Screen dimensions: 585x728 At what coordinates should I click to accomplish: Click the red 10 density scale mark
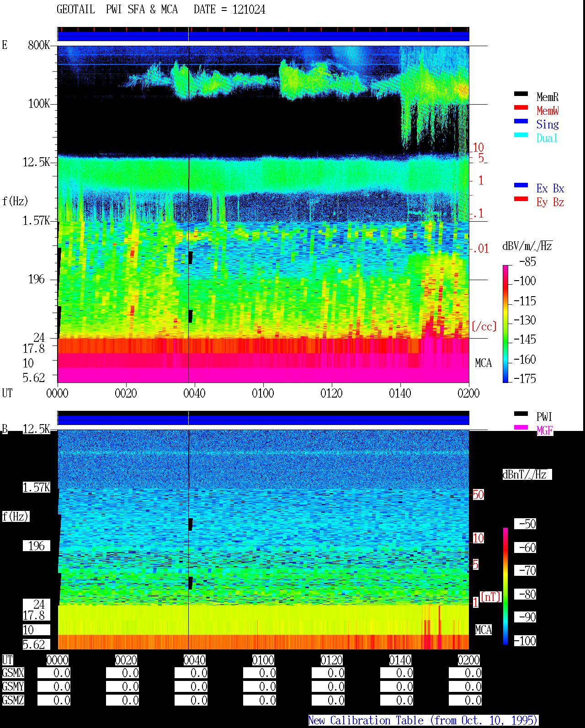coord(478,148)
